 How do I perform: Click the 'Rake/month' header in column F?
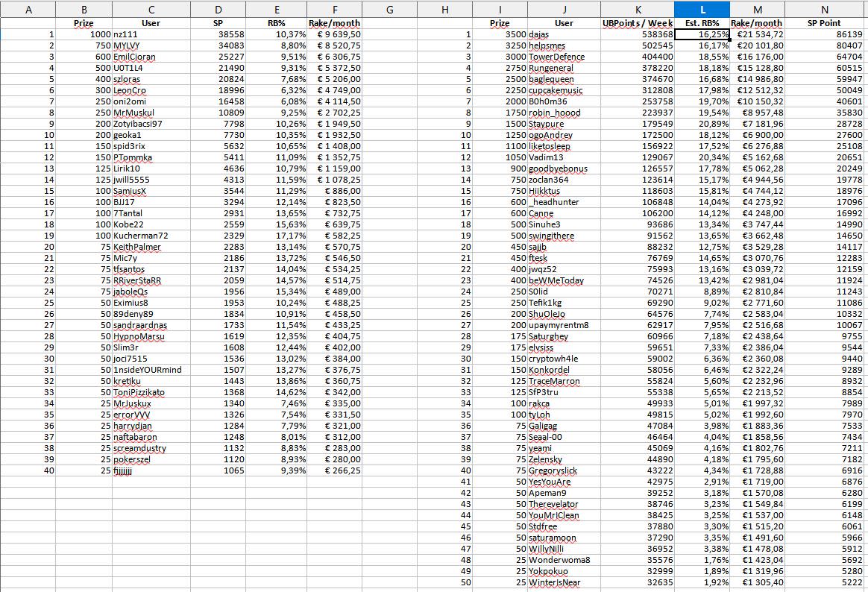tap(334, 23)
